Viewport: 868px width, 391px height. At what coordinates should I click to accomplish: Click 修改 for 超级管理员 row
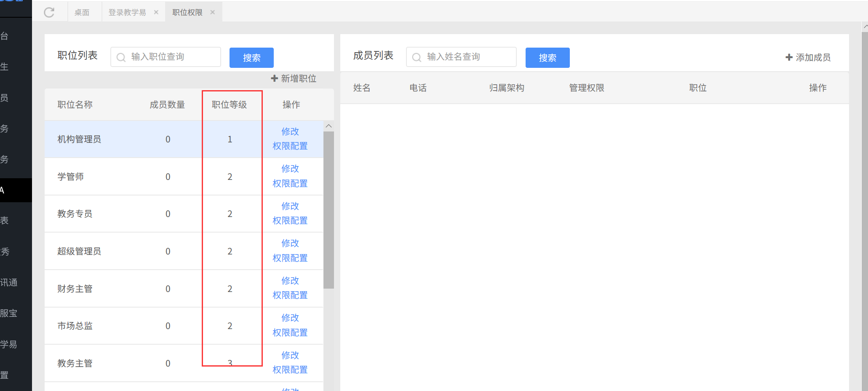(x=290, y=243)
